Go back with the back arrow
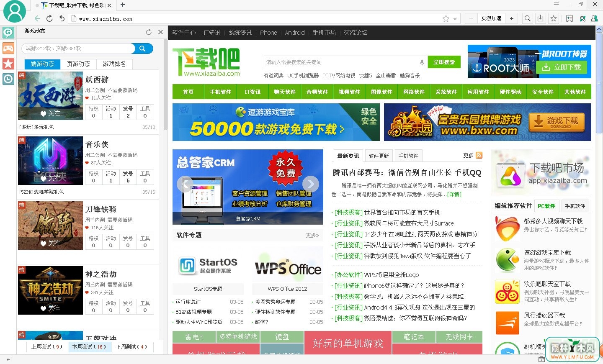This screenshot has width=603, height=364. point(37,18)
